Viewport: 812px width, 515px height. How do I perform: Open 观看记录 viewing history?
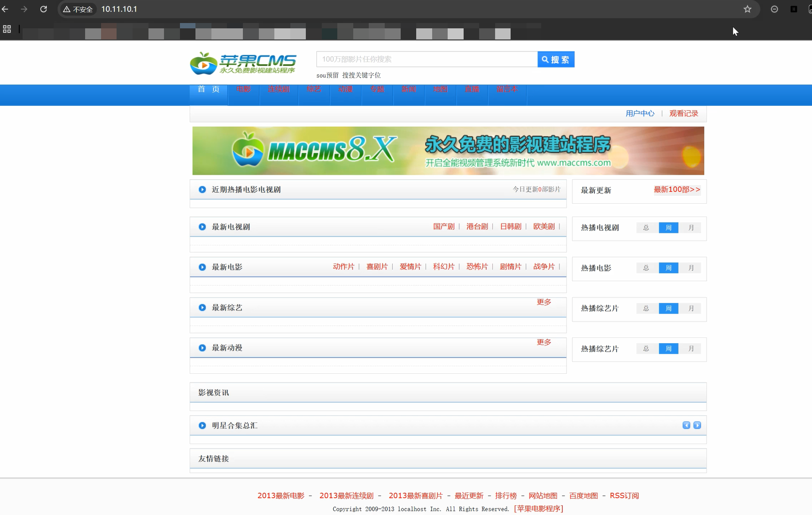click(x=684, y=113)
